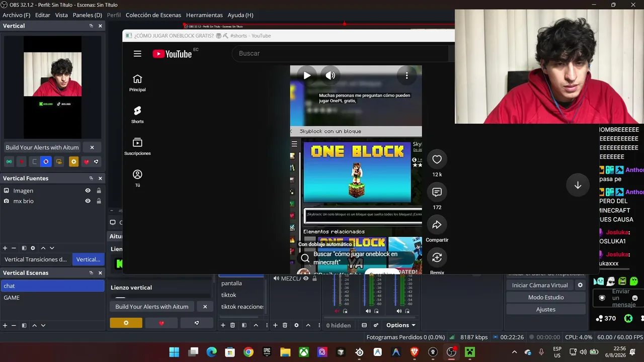Viewport: 644px width, 362px height.
Task: Click Iniciar Cámara Virtual button
Action: (540, 285)
